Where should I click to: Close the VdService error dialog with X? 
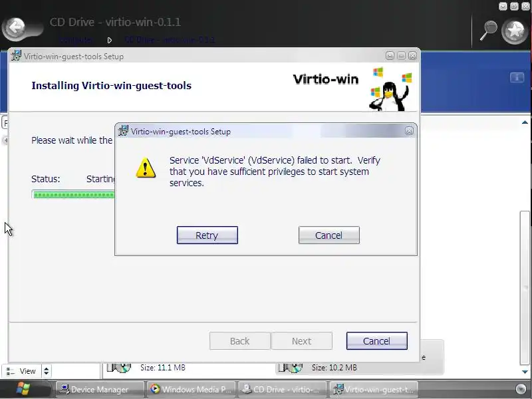click(409, 130)
